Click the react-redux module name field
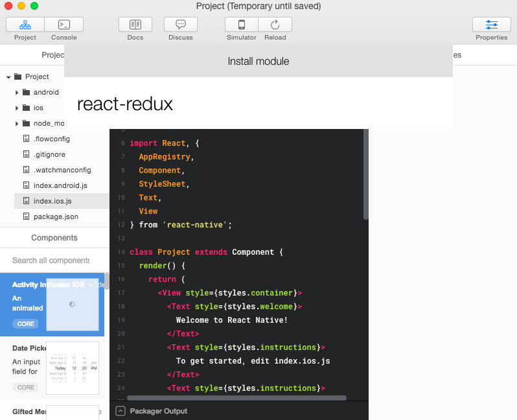This screenshot has width=517, height=420. tap(258, 104)
